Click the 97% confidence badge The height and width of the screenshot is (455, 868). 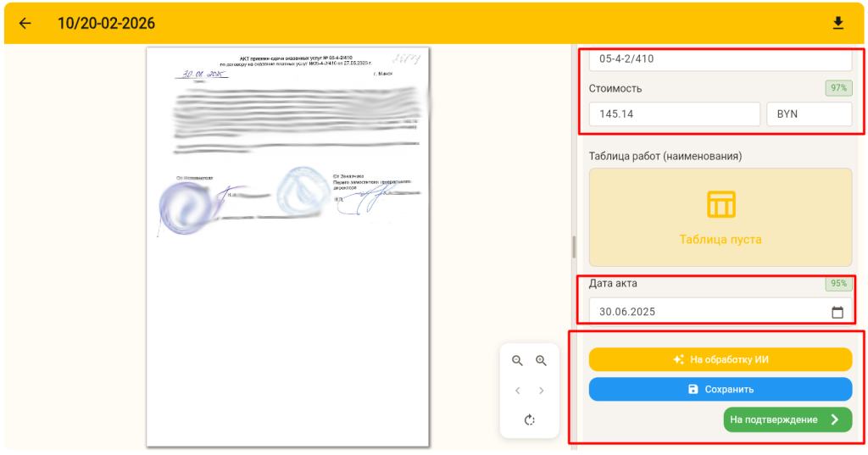pos(838,88)
